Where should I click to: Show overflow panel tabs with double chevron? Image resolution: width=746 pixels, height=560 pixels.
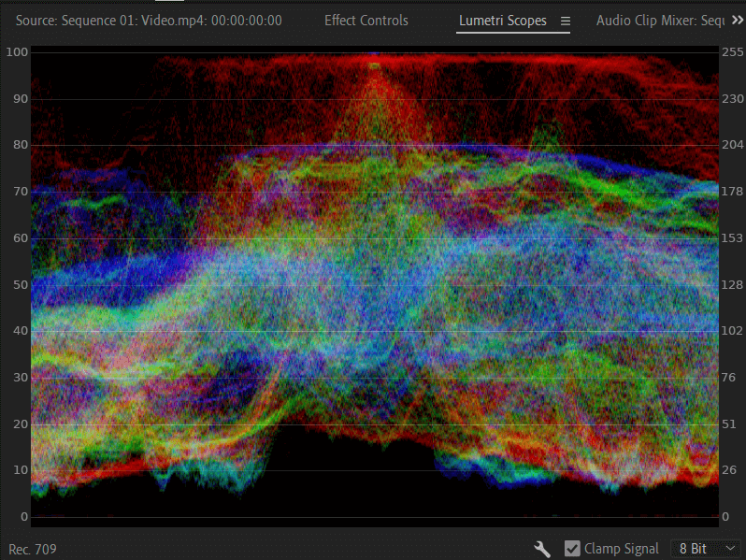pos(738,20)
